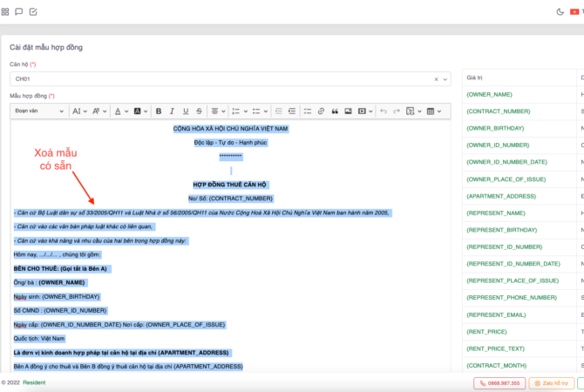
Task: Toggle dark mode with the moon icon
Action: [560, 12]
